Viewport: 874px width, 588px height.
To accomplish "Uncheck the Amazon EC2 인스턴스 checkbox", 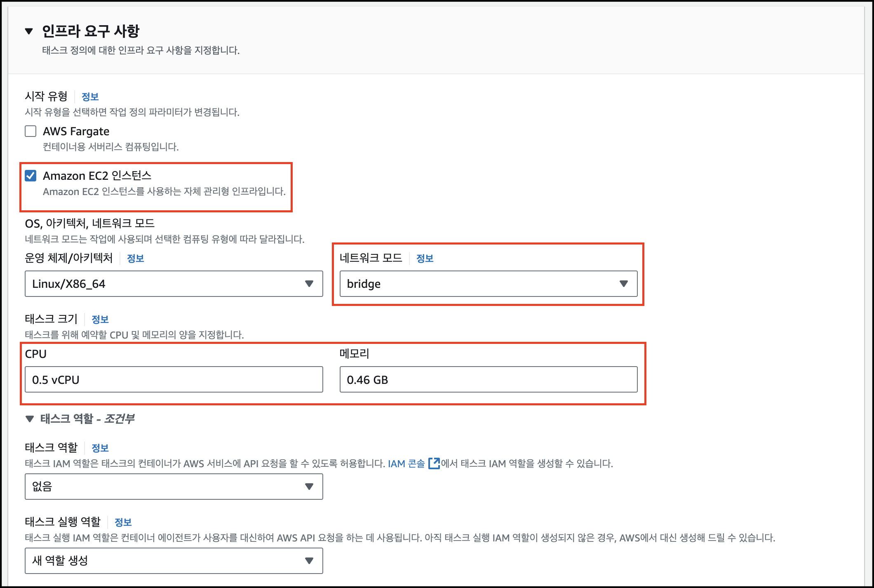I will pyautogui.click(x=31, y=176).
